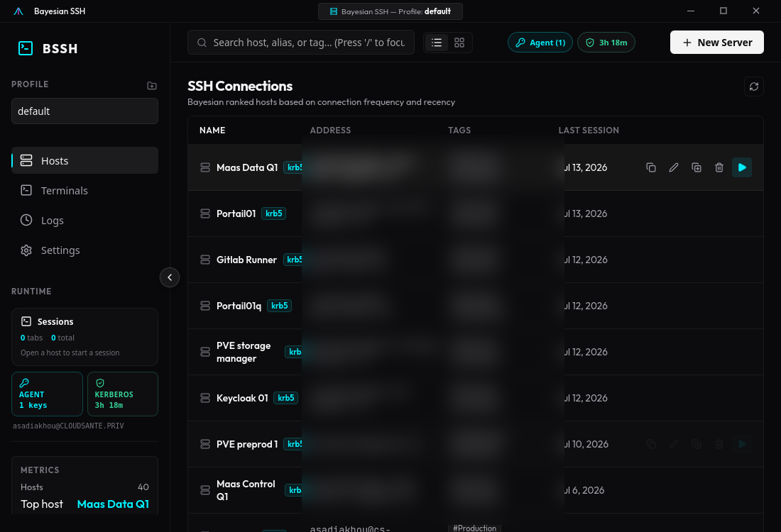Select the Portail01q host name

pos(239,306)
